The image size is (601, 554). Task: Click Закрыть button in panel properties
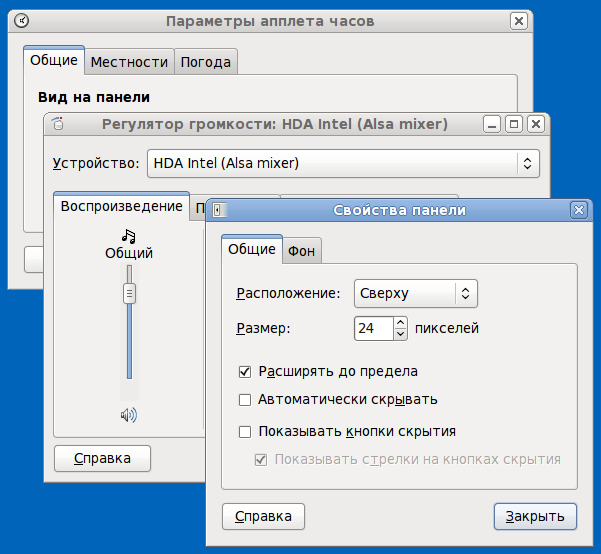point(535,516)
